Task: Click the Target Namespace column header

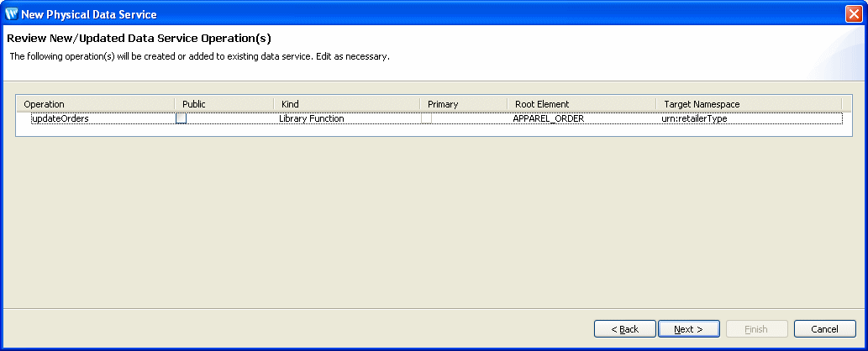Action: (x=749, y=104)
